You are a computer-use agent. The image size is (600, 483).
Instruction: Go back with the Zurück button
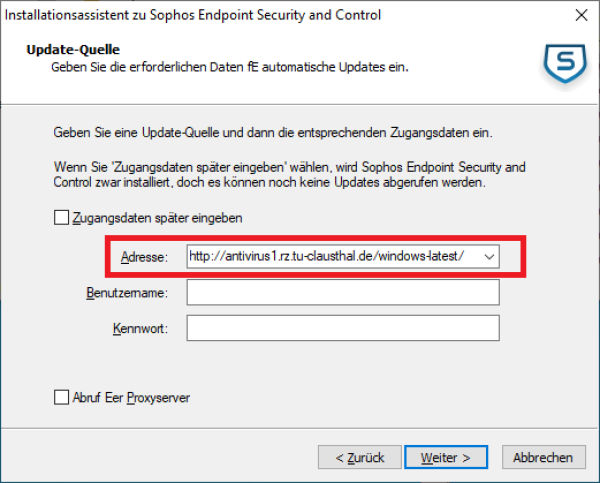coord(359,457)
